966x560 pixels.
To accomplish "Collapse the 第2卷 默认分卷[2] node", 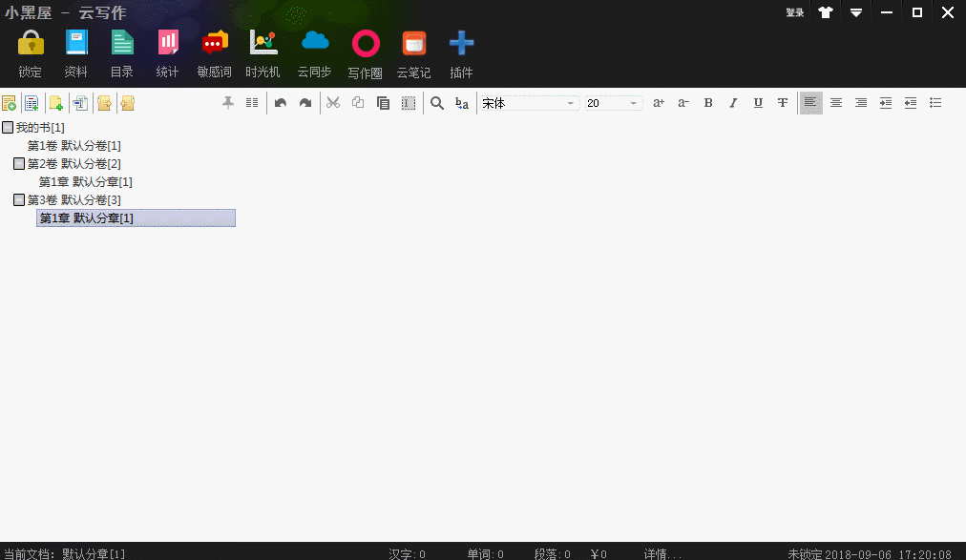I will (19, 164).
